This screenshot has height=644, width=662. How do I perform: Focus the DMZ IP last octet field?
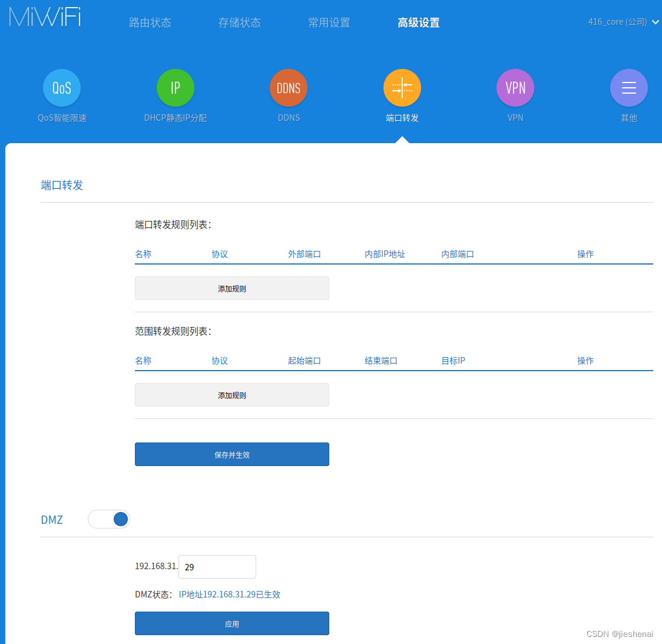tap(217, 567)
